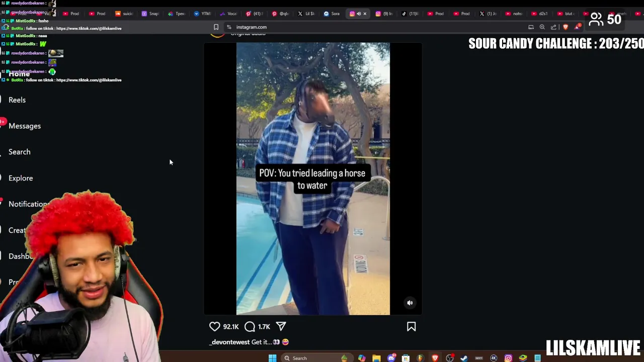Open Discord from the taskbar
Viewport: 644px width, 362px height.
coord(391,358)
